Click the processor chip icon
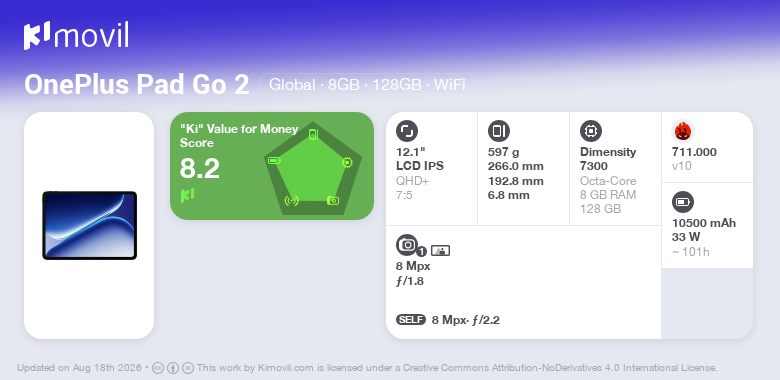780x380 pixels. [591, 131]
